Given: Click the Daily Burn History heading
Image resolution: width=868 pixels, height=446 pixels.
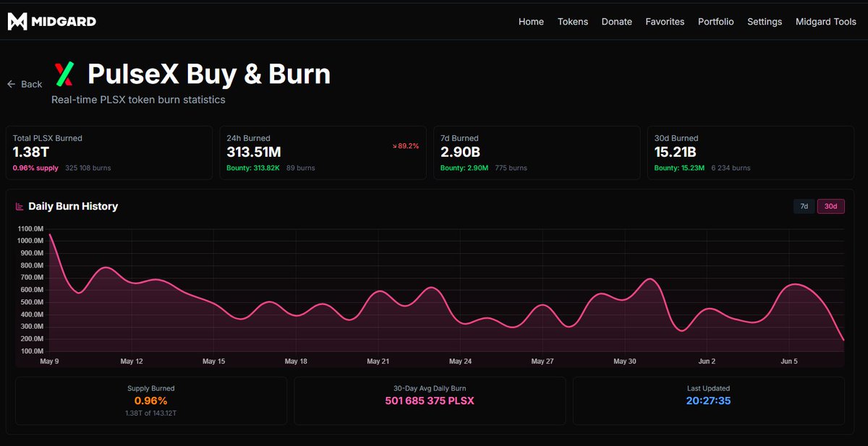Looking at the screenshot, I should [x=73, y=207].
